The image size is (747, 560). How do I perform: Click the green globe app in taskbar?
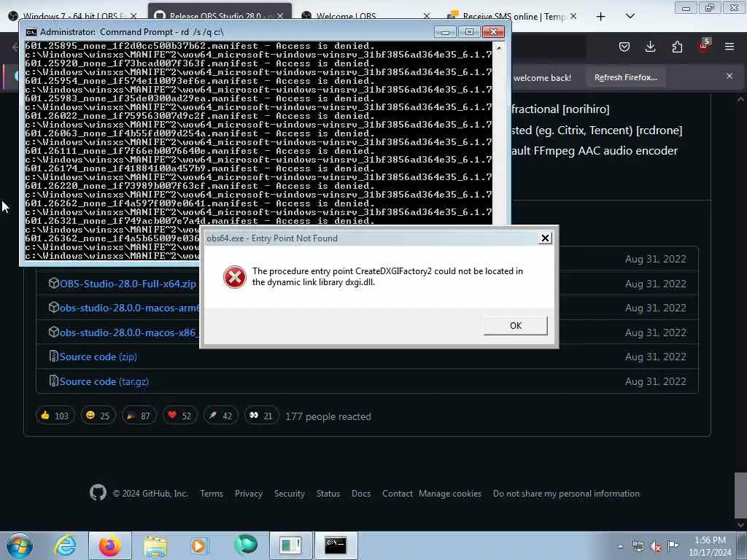[x=246, y=545]
